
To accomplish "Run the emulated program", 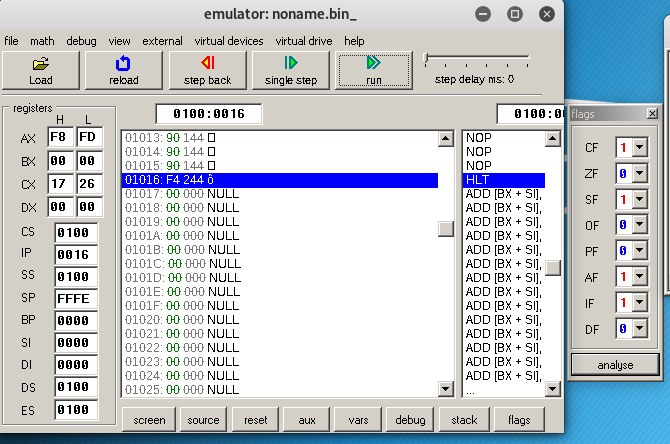I will [373, 69].
